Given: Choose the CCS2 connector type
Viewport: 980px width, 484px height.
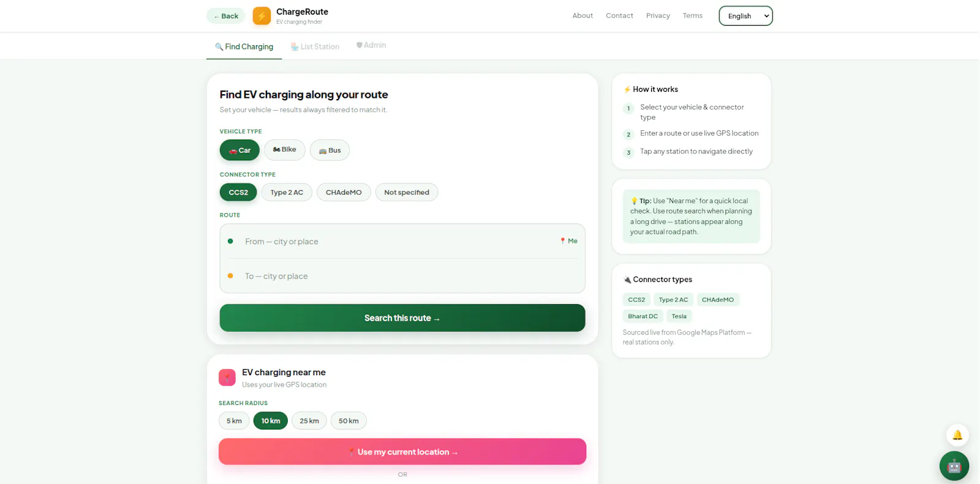Looking at the screenshot, I should (238, 192).
